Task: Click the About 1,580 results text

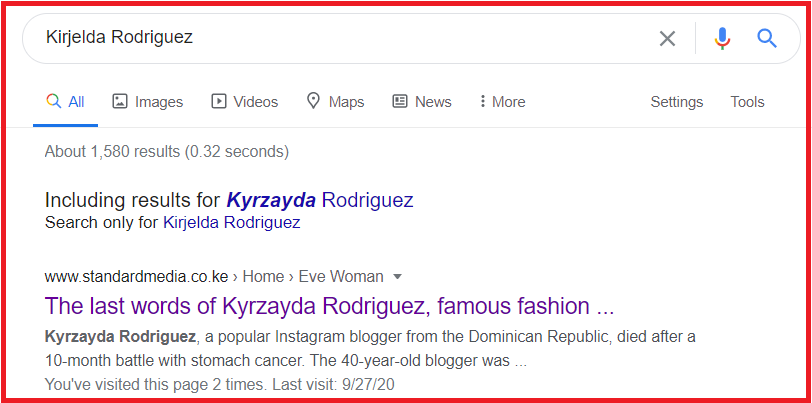Action: (x=167, y=152)
